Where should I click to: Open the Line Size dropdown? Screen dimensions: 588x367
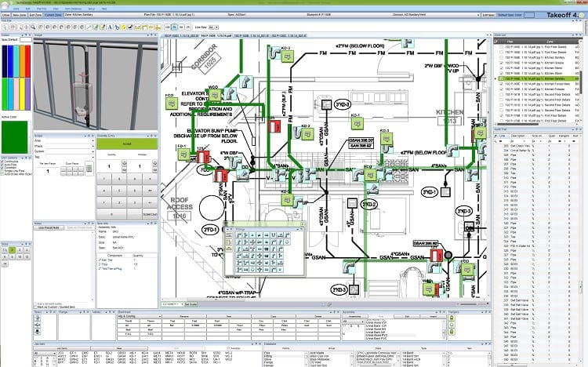[x=213, y=27]
